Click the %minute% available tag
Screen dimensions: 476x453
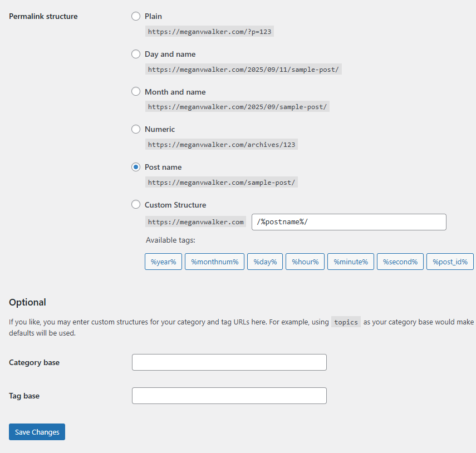click(x=351, y=262)
